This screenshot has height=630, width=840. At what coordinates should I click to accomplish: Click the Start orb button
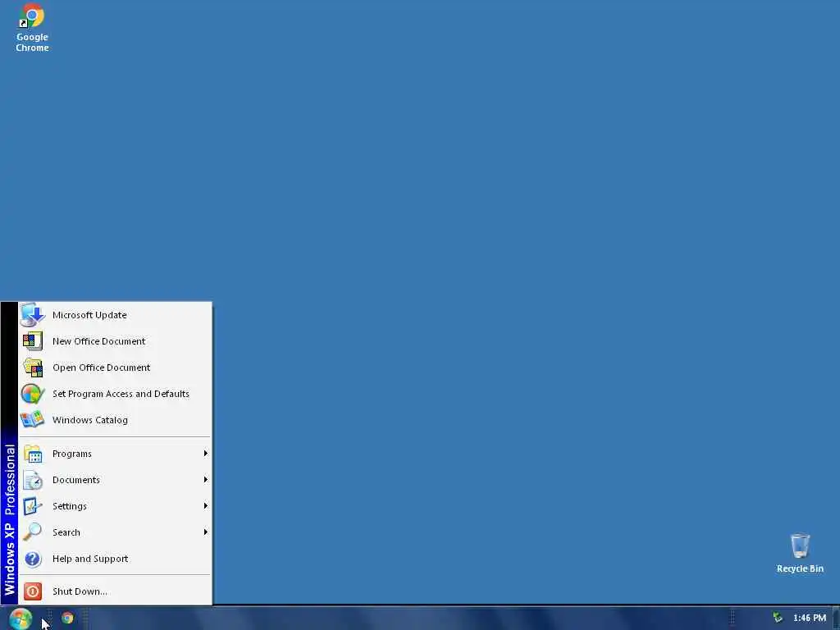tap(21, 619)
